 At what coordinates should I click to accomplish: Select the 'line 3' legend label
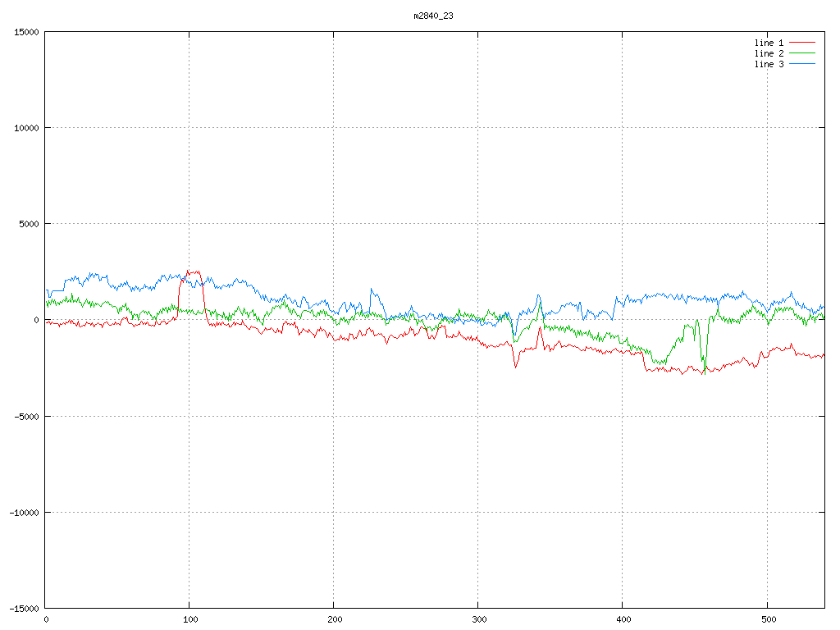(769, 64)
